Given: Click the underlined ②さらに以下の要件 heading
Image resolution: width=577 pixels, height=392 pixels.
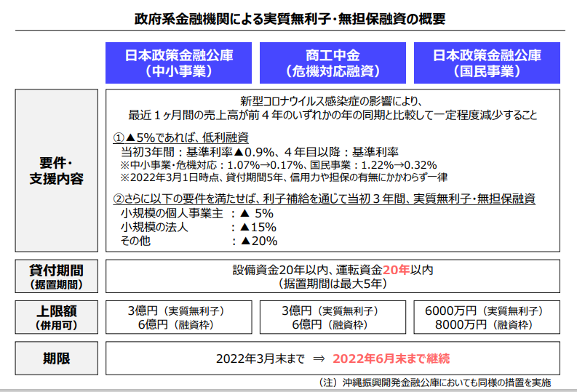Looking at the screenshot, I should [x=325, y=199].
